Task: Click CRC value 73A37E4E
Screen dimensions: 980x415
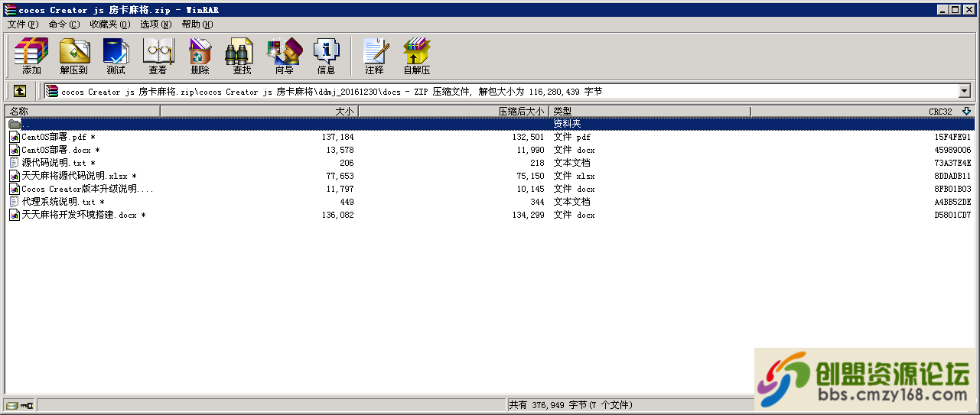Action: tap(952, 163)
